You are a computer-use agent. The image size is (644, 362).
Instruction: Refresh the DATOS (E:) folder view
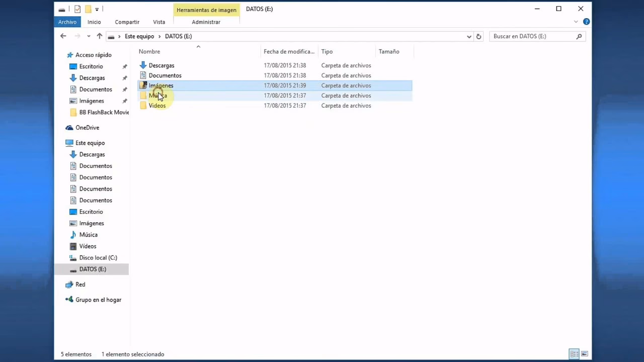tap(479, 36)
